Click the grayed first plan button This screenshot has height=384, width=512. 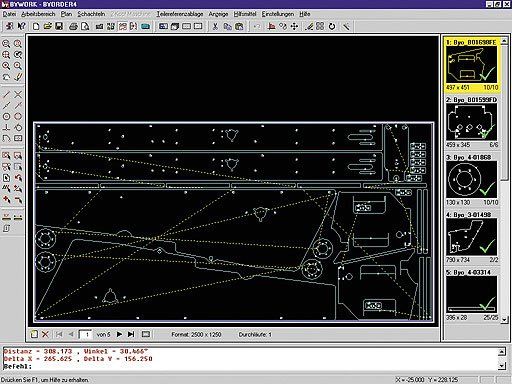[x=59, y=334]
